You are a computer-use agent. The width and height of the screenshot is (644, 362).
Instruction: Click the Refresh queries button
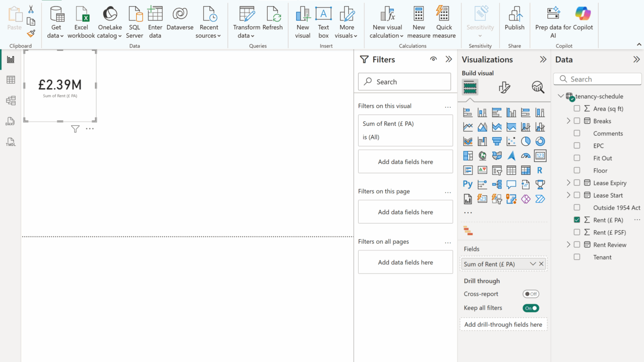[x=273, y=22]
